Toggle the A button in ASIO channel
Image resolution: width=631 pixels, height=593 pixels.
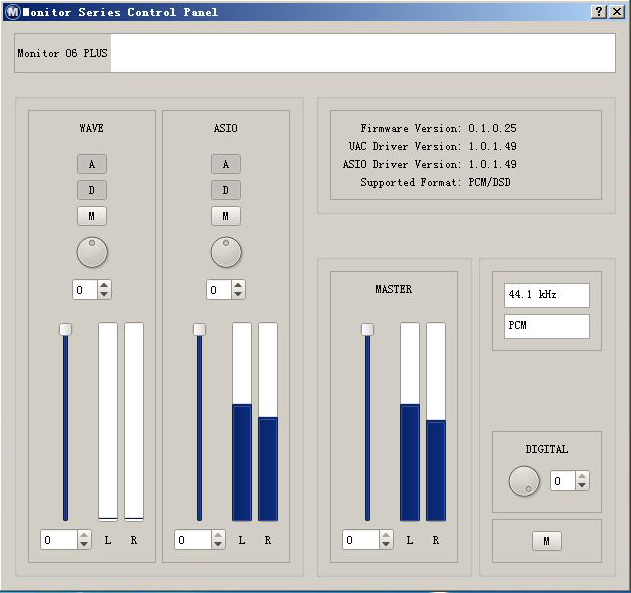coord(226,165)
